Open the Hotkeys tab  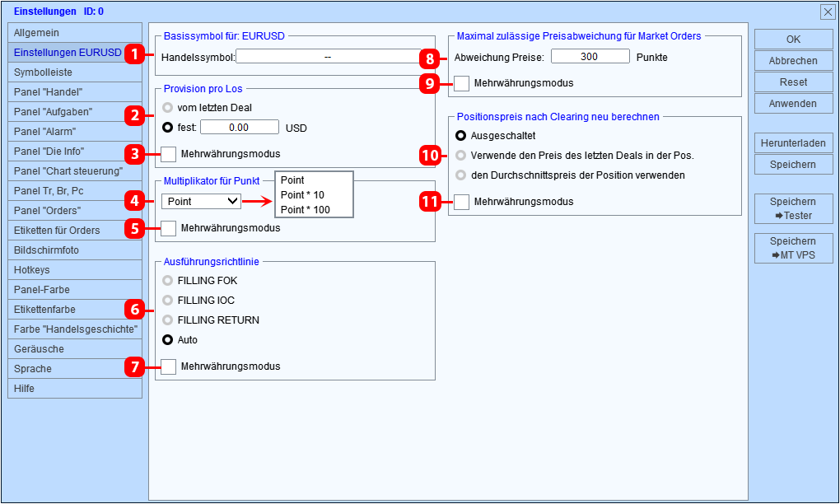[x=75, y=270]
